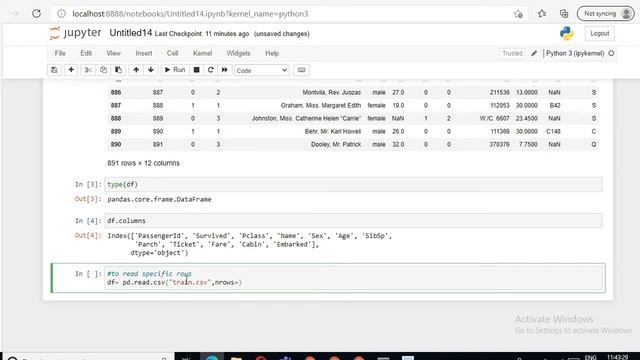The width and height of the screenshot is (640, 360).
Task: Click the ENG language indicator in taskbar
Action: [590, 357]
